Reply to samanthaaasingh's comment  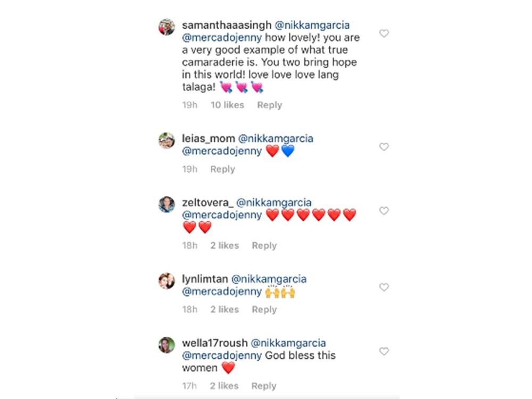click(269, 105)
